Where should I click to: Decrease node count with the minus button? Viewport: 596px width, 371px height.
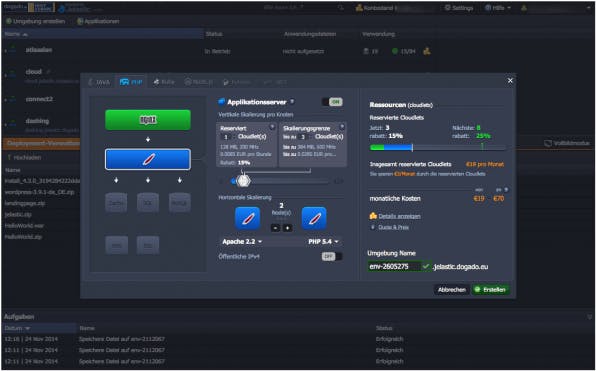click(x=276, y=228)
